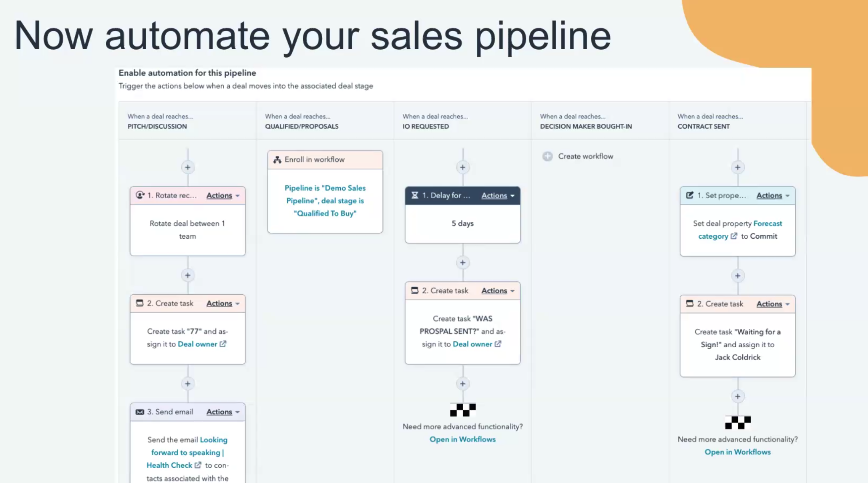Add action between Rotate record and Create task "77"

pyautogui.click(x=187, y=276)
